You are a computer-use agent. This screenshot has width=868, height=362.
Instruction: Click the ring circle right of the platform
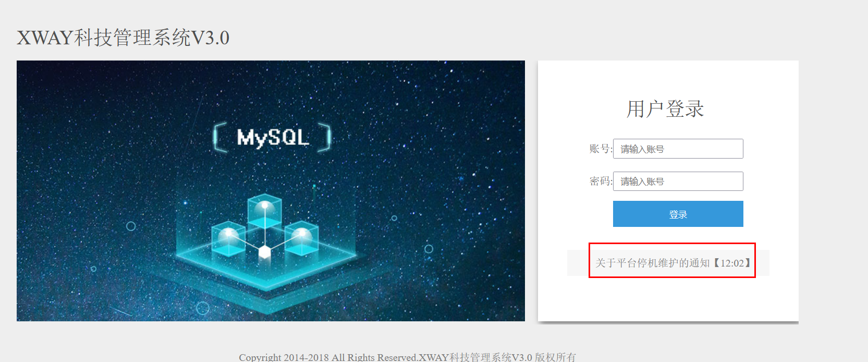[429, 249]
